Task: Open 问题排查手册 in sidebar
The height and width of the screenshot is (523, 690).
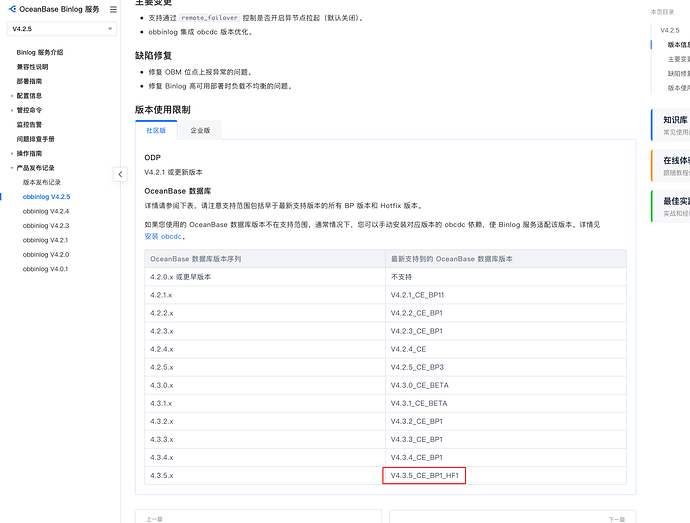Action: (36, 139)
